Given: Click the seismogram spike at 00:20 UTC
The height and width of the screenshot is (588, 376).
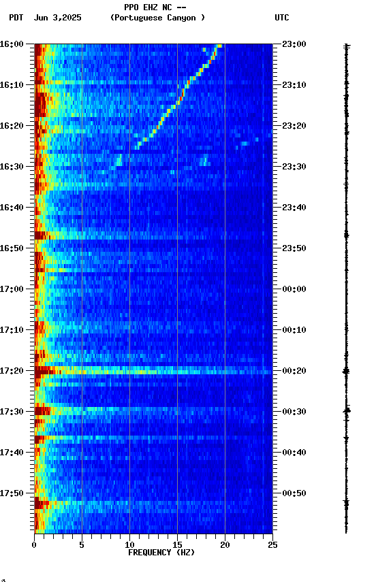Looking at the screenshot, I should pos(346,372).
